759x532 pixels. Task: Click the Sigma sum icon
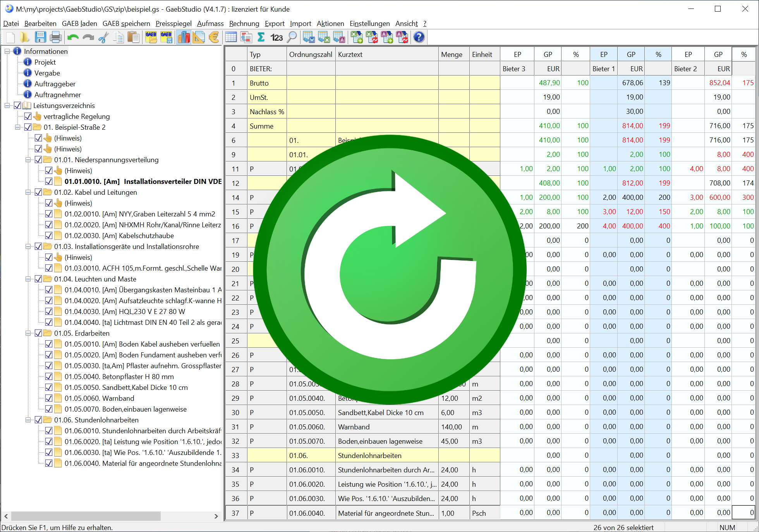click(x=261, y=38)
